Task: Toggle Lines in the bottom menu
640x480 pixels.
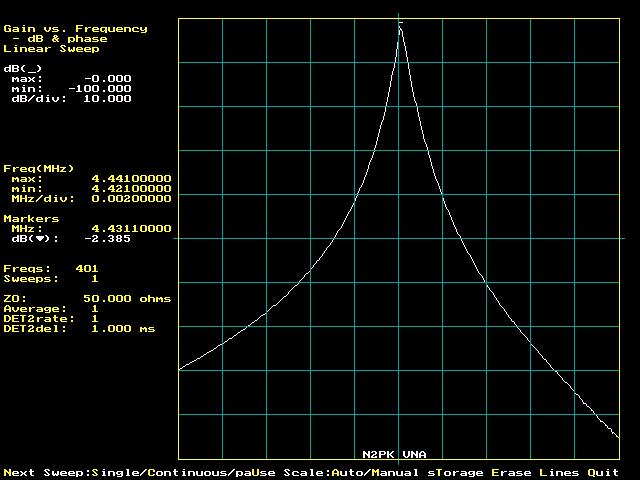Action: point(559,472)
